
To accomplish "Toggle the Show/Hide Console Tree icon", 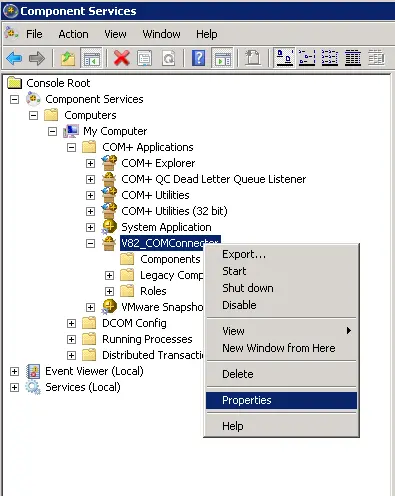I will tap(91, 58).
